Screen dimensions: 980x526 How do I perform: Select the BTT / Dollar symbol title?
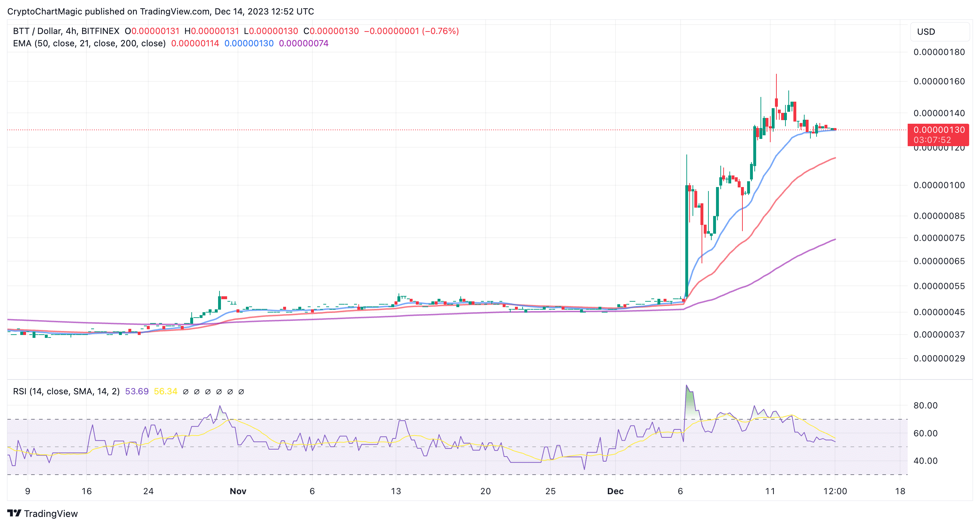pos(66,31)
